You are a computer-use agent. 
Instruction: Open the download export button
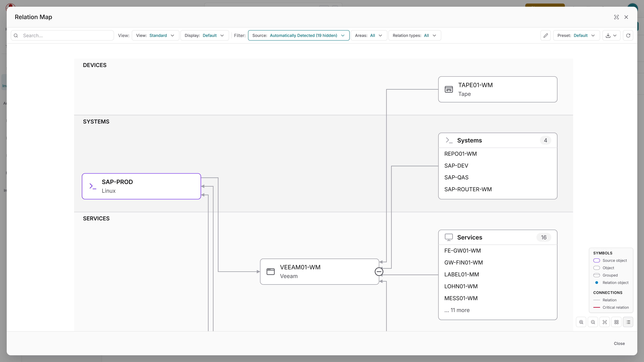point(611,36)
